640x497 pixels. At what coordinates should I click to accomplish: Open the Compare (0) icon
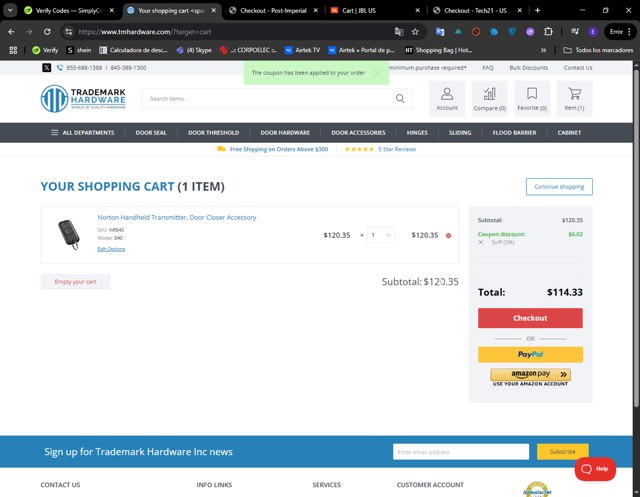click(x=489, y=99)
